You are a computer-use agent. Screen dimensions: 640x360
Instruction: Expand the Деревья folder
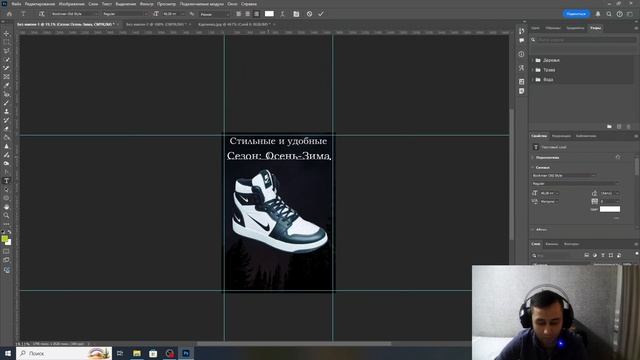533,60
